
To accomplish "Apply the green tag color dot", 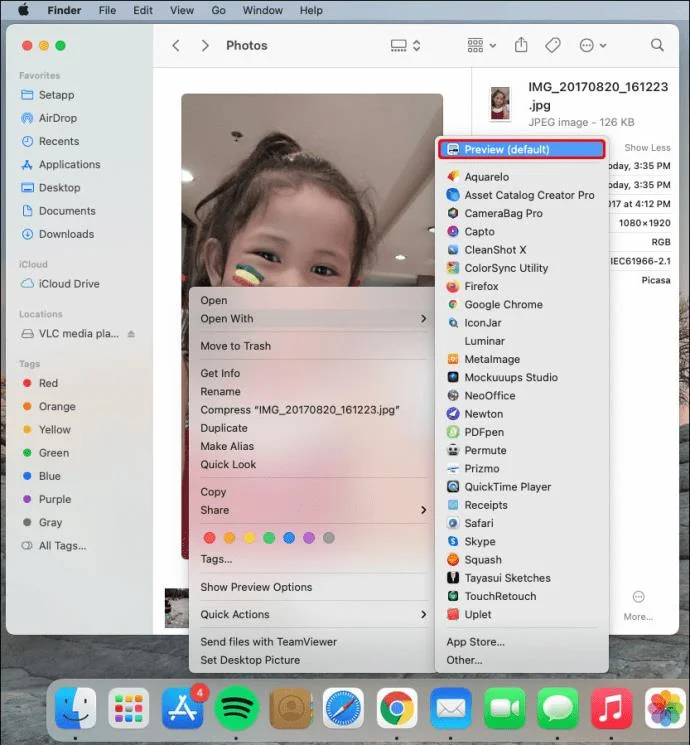I will click(269, 538).
